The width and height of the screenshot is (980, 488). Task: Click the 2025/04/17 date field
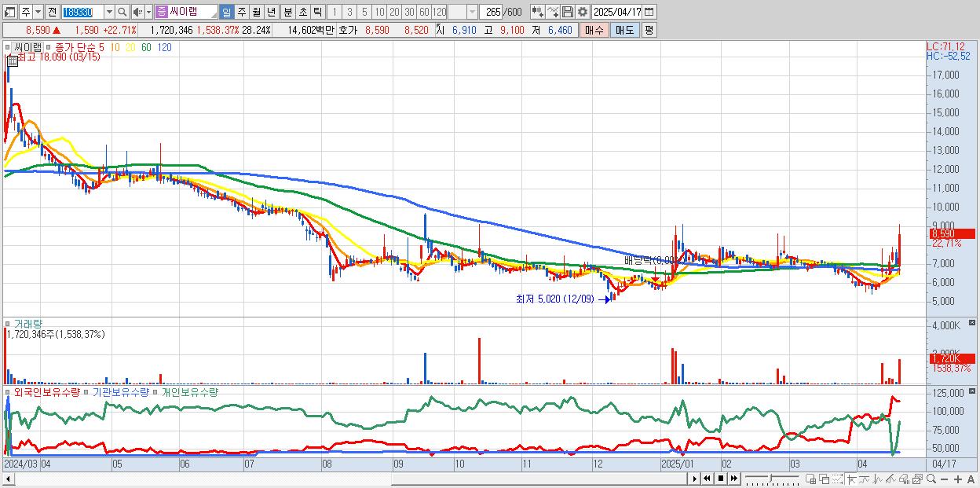[617, 12]
